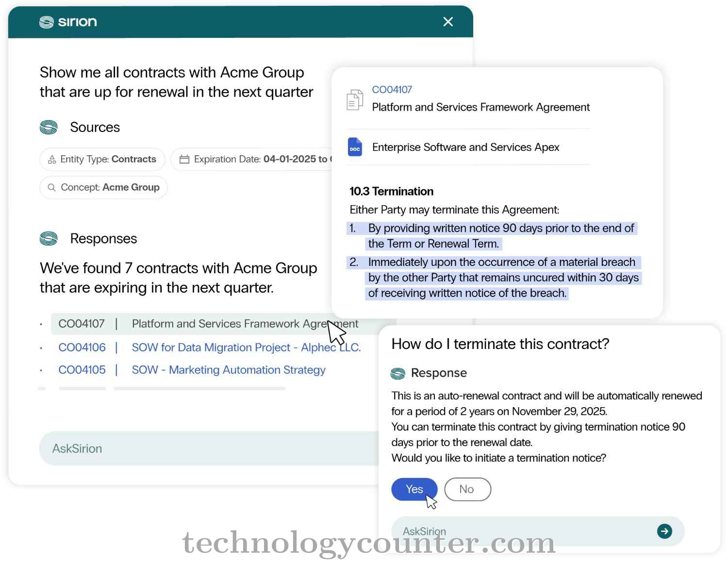Click the calendar icon in Expiration Date chip
The width and height of the screenshot is (728, 561).
click(x=184, y=159)
